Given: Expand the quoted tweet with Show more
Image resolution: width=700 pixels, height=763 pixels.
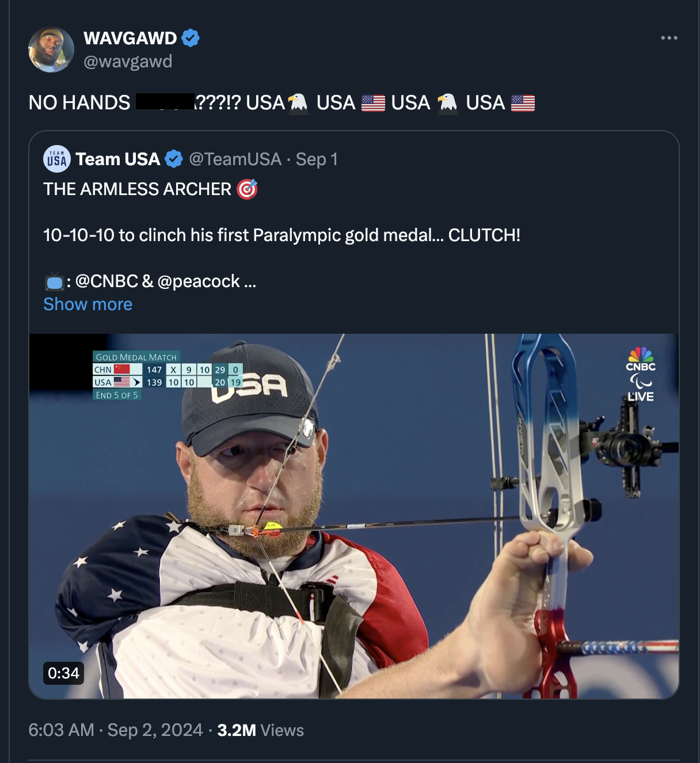Looking at the screenshot, I should click(x=87, y=304).
